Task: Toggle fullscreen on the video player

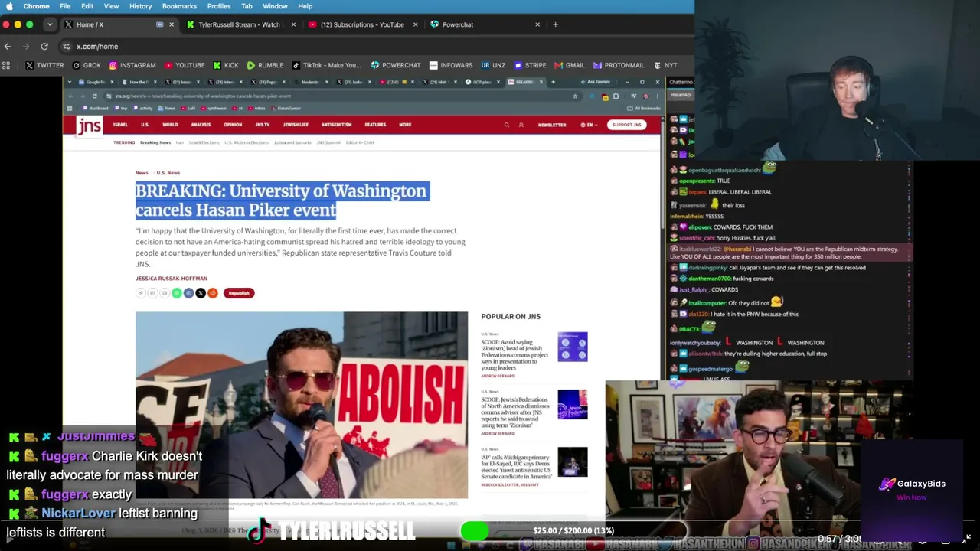Action: (x=967, y=539)
